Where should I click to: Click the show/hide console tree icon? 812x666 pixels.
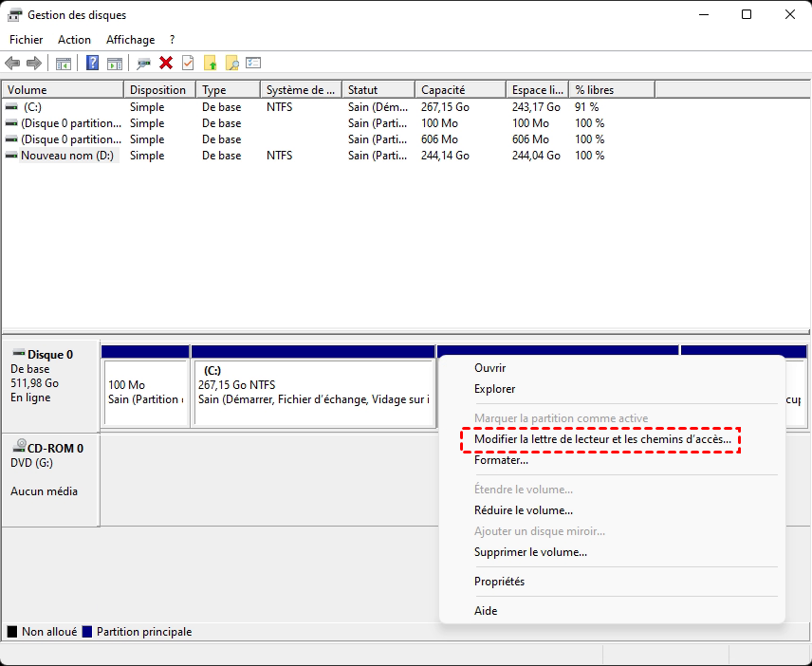[x=64, y=64]
